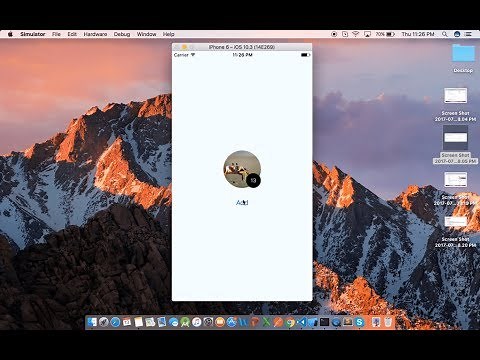
Task: Open Visual Studio Code from the dock
Action: [302, 322]
